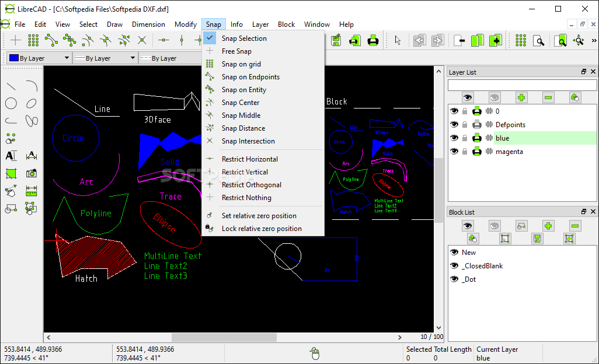Toggle visibility of _Dot block
The height and width of the screenshot is (364, 599).
click(454, 279)
